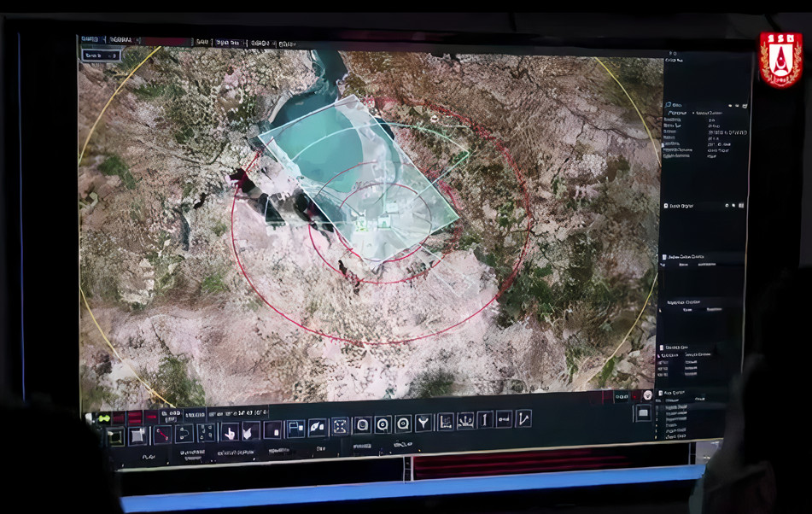Click the green indicator in bottom-left status bar
Screen dimensions: 812x514
pyautogui.click(x=104, y=418)
